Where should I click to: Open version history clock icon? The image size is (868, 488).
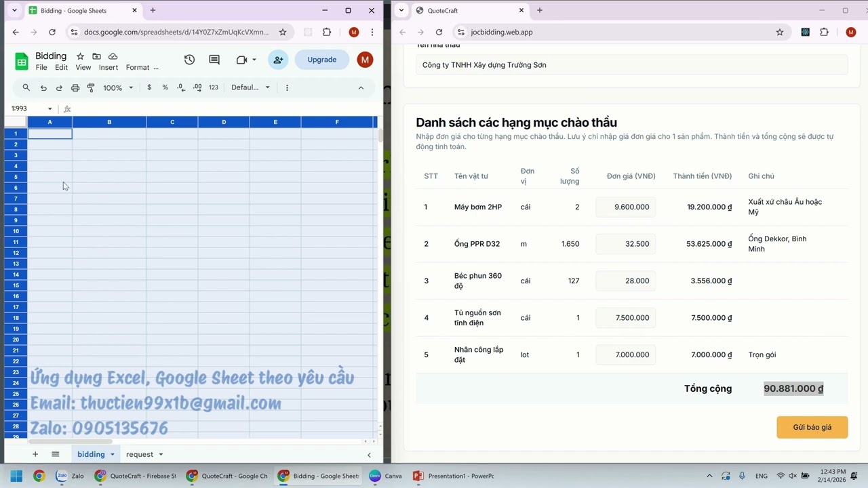[x=189, y=60]
